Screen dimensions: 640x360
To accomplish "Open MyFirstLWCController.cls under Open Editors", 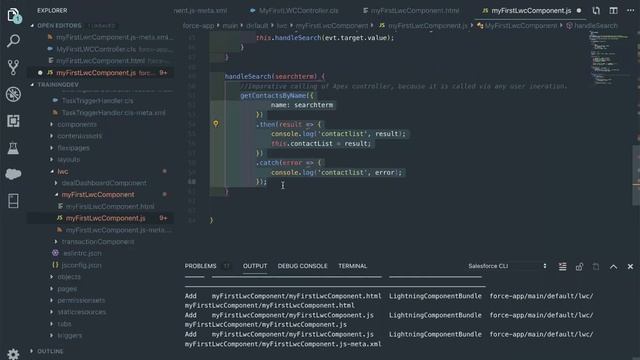I will click(96, 49).
